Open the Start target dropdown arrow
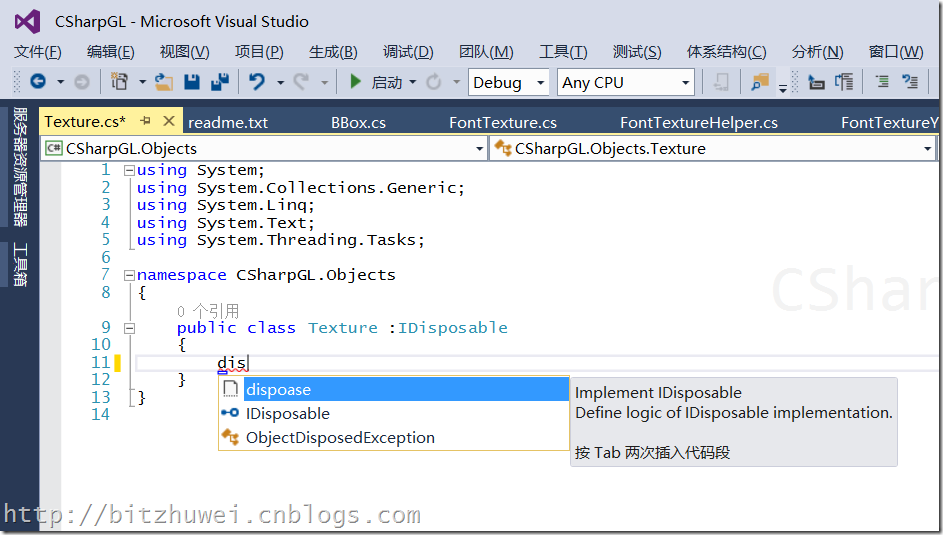 point(413,82)
